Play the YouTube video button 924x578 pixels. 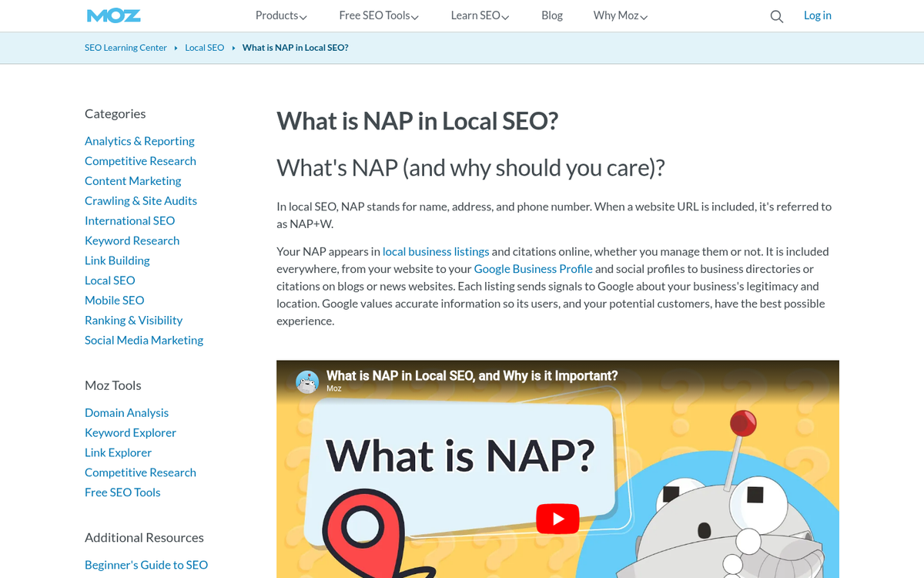(x=557, y=519)
